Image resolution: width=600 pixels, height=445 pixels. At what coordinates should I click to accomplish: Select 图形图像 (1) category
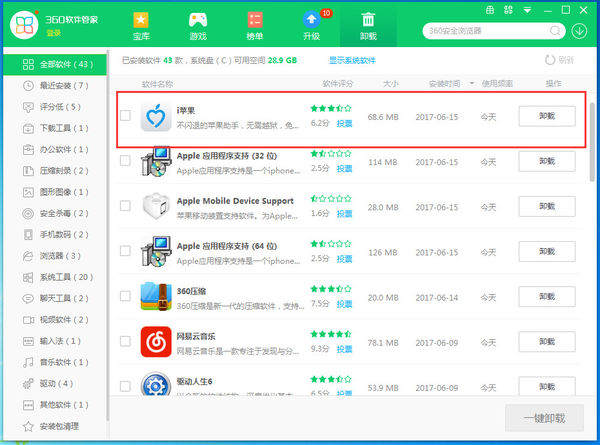(55, 192)
